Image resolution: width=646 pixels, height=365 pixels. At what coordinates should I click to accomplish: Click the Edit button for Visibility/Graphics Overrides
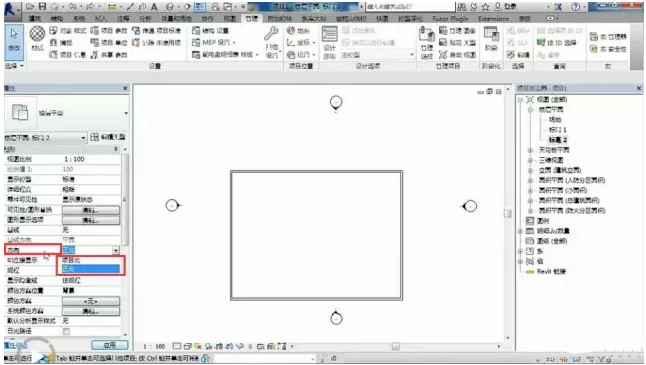[x=91, y=210]
